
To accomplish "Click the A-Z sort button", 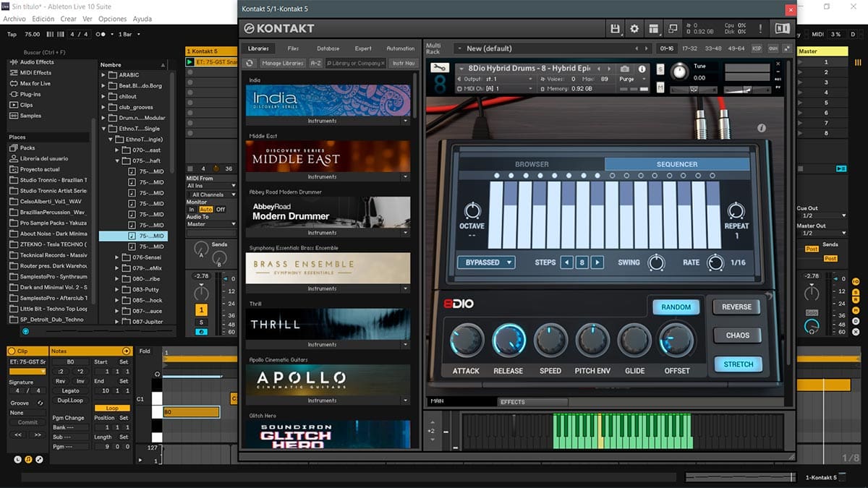I will [x=315, y=63].
